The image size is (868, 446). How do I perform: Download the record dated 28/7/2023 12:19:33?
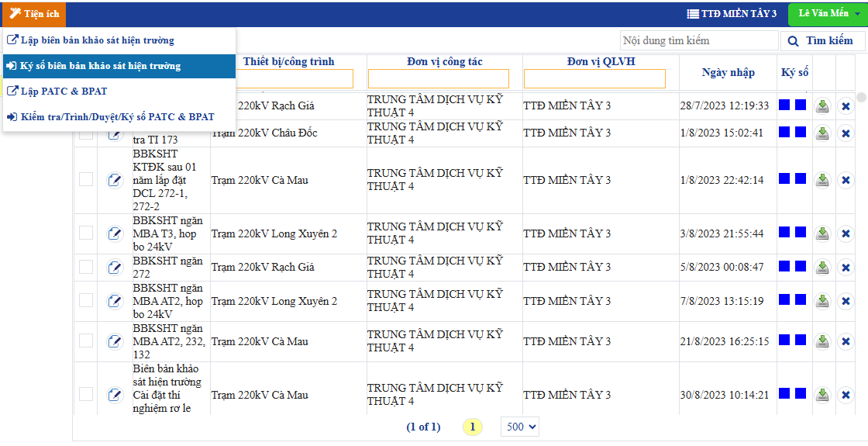(x=822, y=105)
